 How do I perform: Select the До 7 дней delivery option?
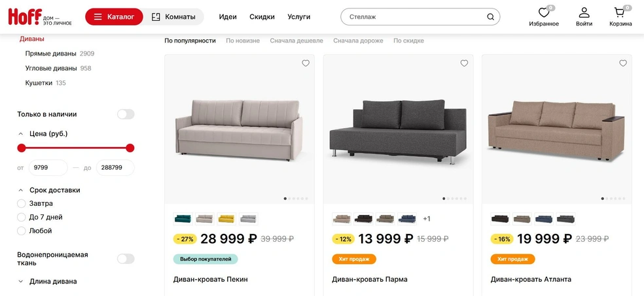click(x=22, y=217)
